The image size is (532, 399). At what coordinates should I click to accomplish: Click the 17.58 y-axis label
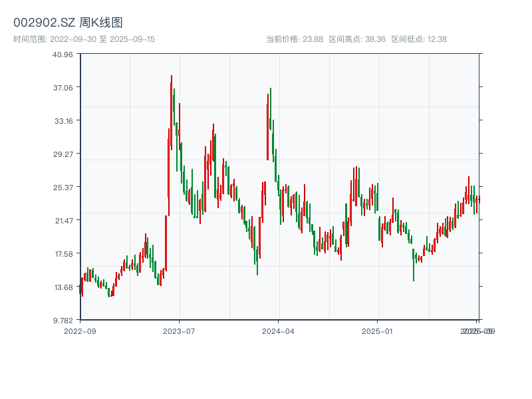pyautogui.click(x=64, y=254)
